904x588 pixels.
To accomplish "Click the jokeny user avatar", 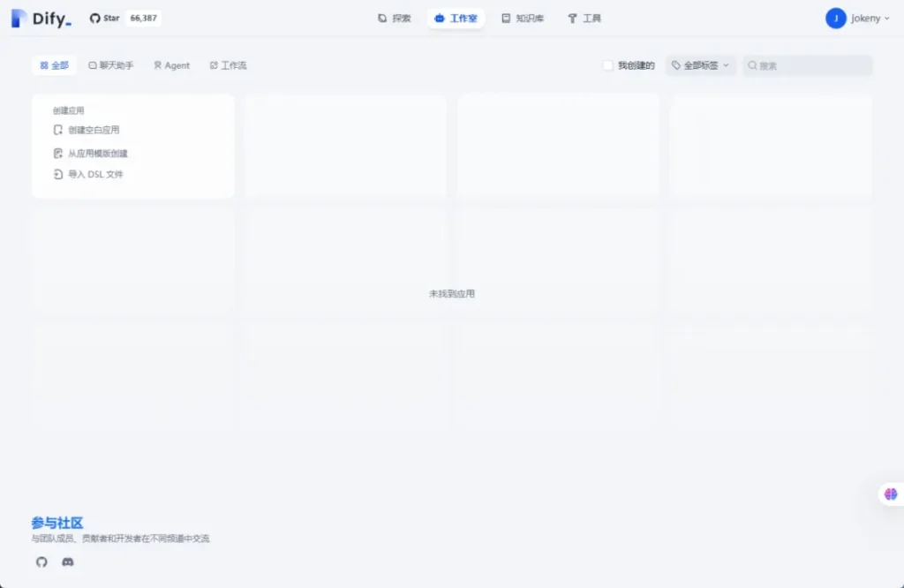I will click(835, 19).
